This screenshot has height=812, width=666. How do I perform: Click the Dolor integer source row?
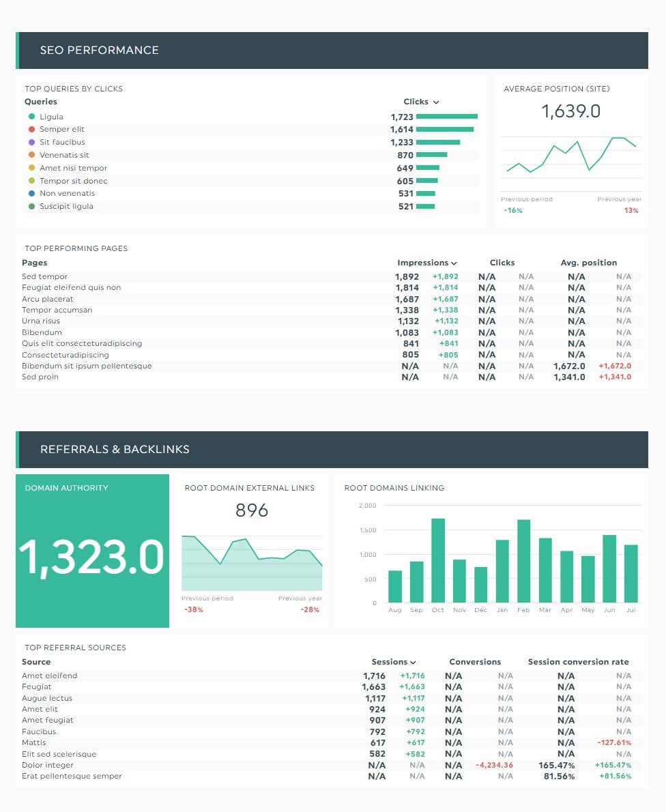tap(332, 765)
